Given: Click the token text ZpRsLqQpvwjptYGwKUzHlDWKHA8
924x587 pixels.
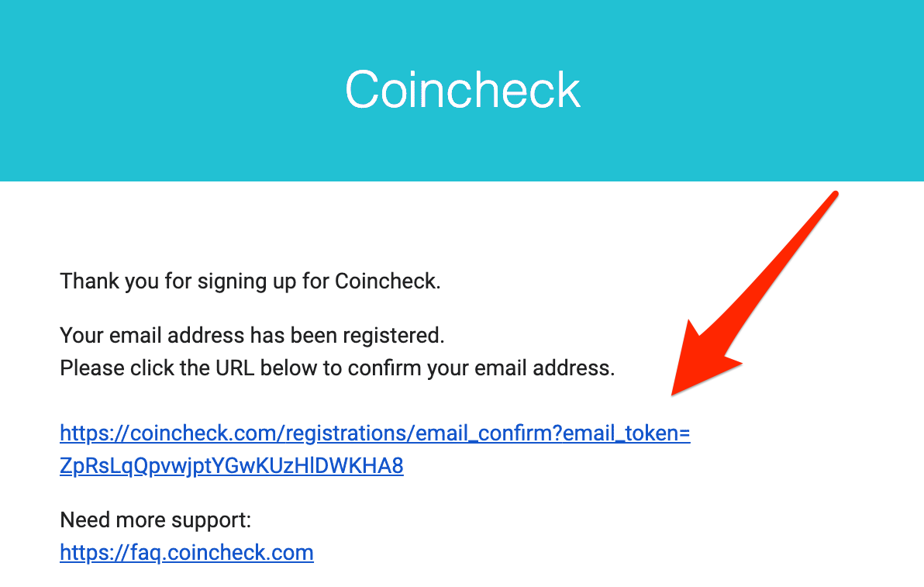Looking at the screenshot, I should [232, 465].
